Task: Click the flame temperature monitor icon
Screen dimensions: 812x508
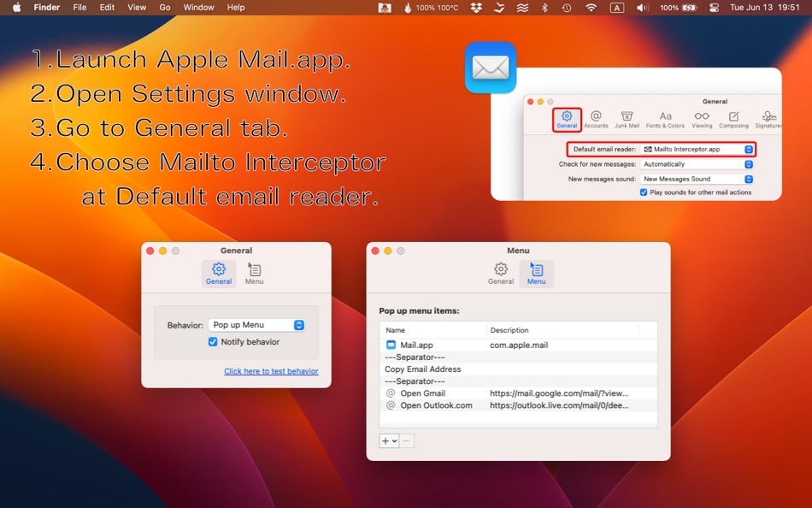Action: (x=408, y=7)
